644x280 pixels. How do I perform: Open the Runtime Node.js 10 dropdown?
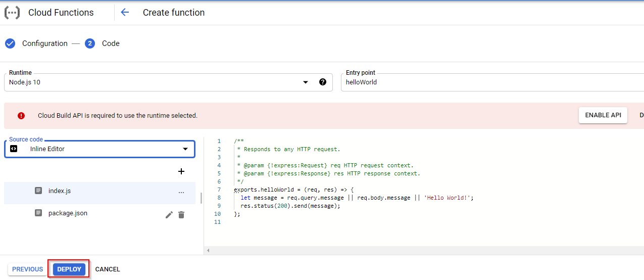click(x=168, y=82)
